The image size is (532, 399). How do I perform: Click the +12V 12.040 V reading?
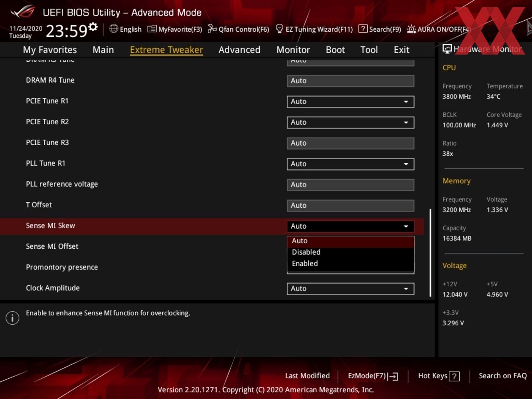455,295
